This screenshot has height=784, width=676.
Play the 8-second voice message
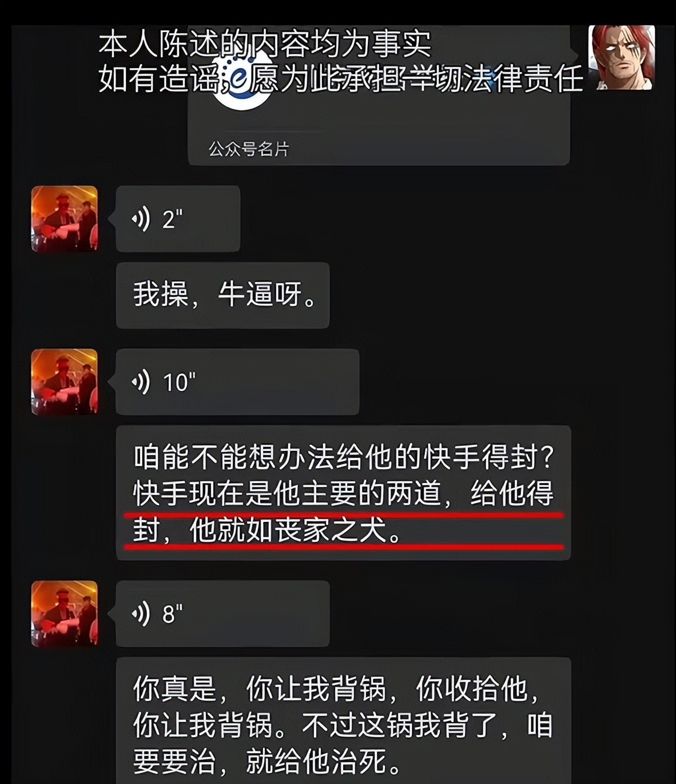click(222, 613)
